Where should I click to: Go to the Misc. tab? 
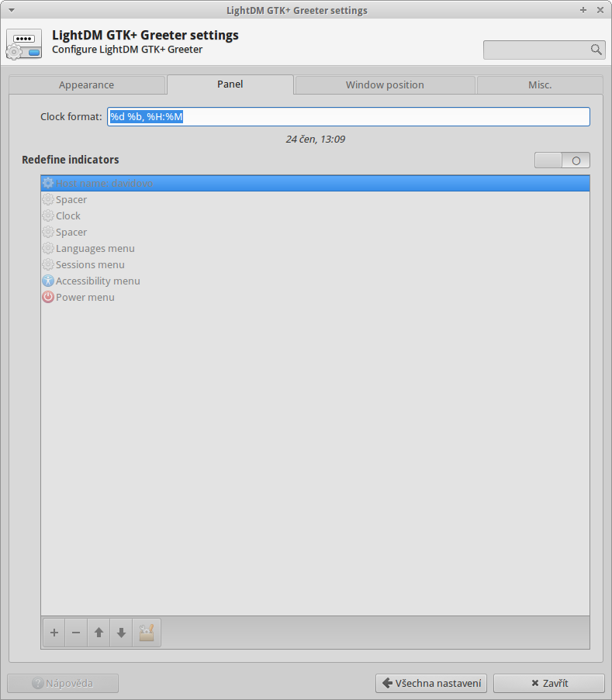pos(540,84)
